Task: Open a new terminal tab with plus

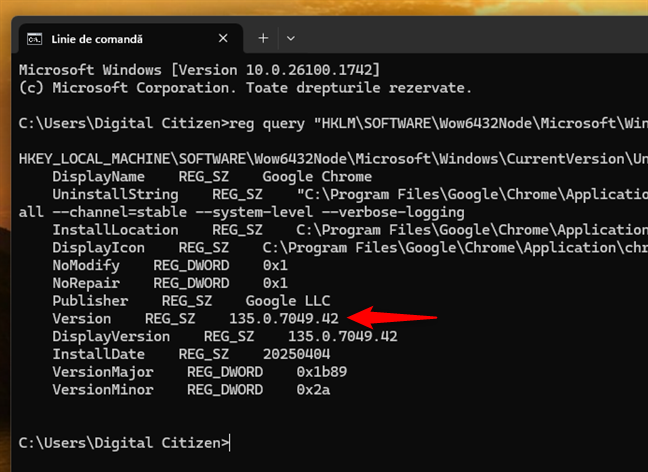Action: (263, 38)
